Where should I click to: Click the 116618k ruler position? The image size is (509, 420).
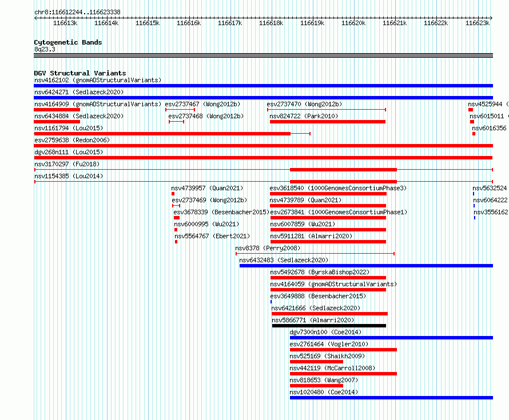[x=271, y=23]
